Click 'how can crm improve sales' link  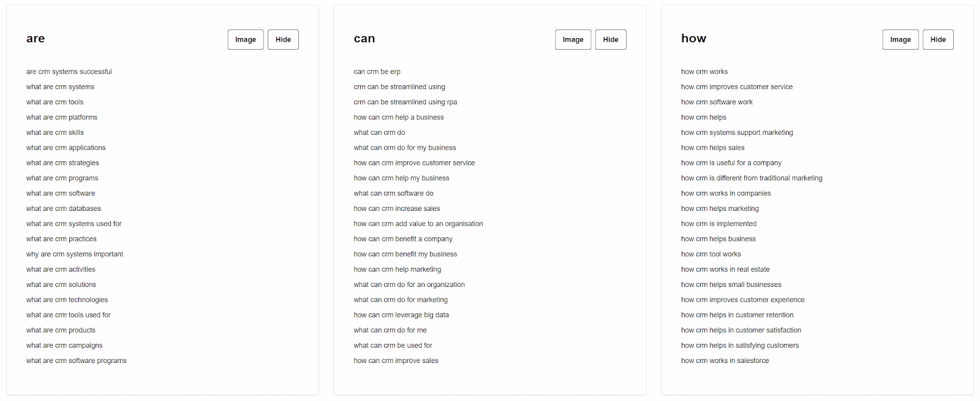click(396, 361)
